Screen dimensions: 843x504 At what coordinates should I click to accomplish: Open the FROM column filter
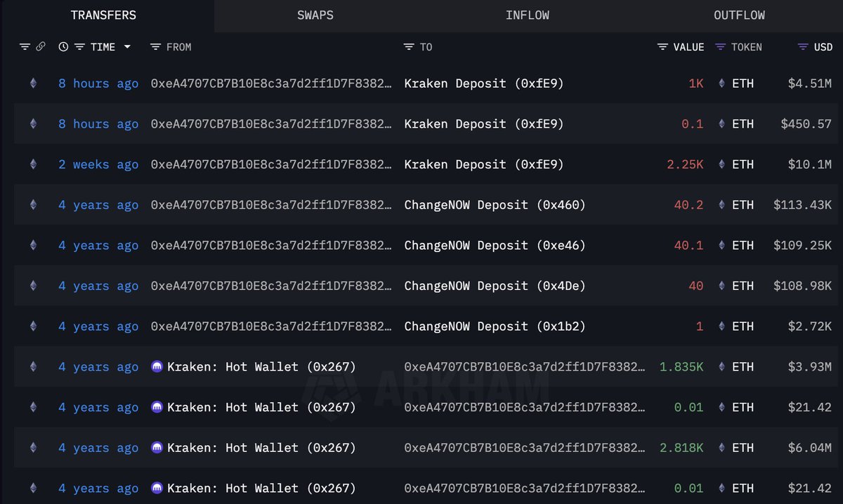tap(156, 47)
